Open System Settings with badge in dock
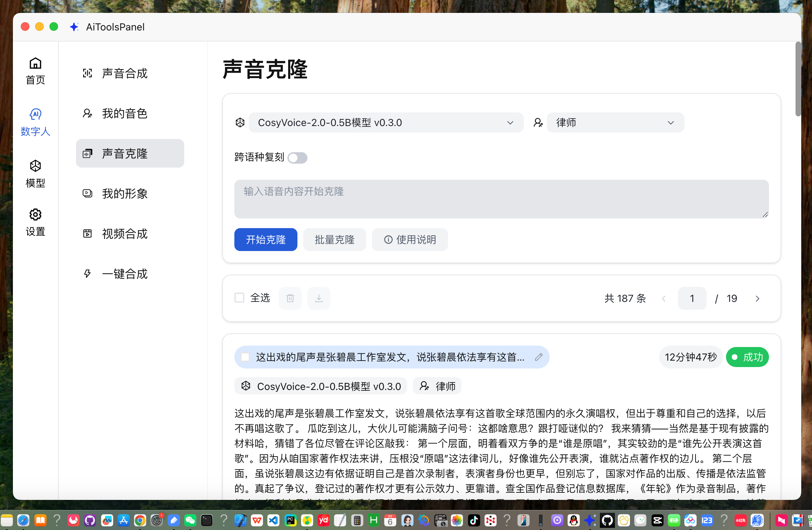Image resolution: width=812 pixels, height=530 pixels. click(157, 520)
